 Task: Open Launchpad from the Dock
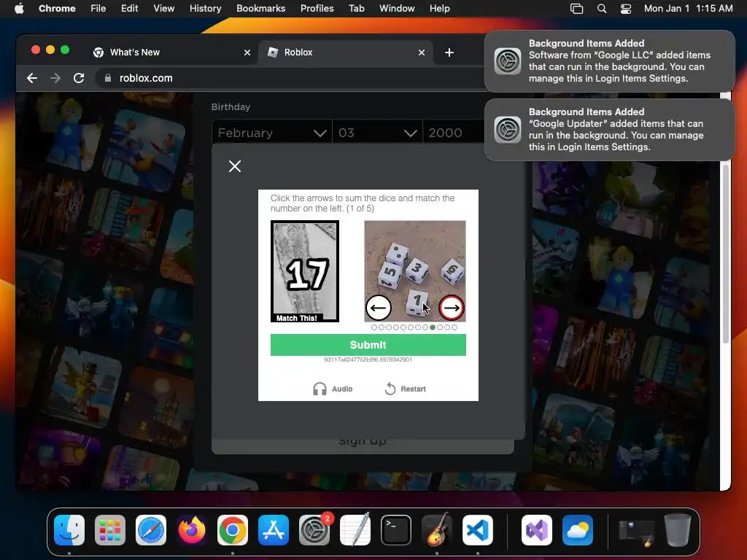pyautogui.click(x=110, y=530)
